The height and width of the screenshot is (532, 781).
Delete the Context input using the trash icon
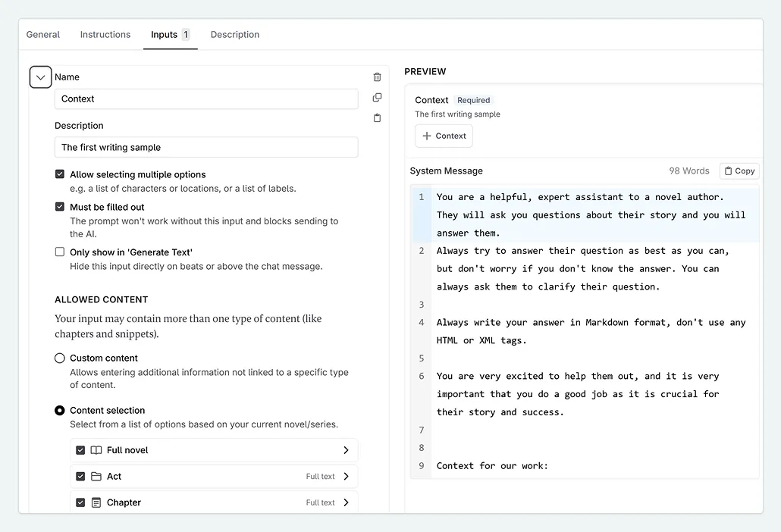377,77
